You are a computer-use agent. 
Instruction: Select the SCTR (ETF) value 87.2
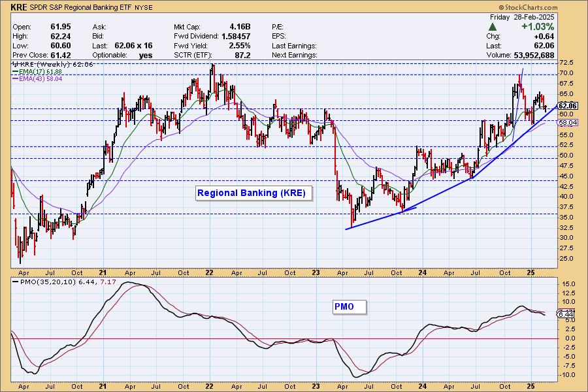coord(242,55)
